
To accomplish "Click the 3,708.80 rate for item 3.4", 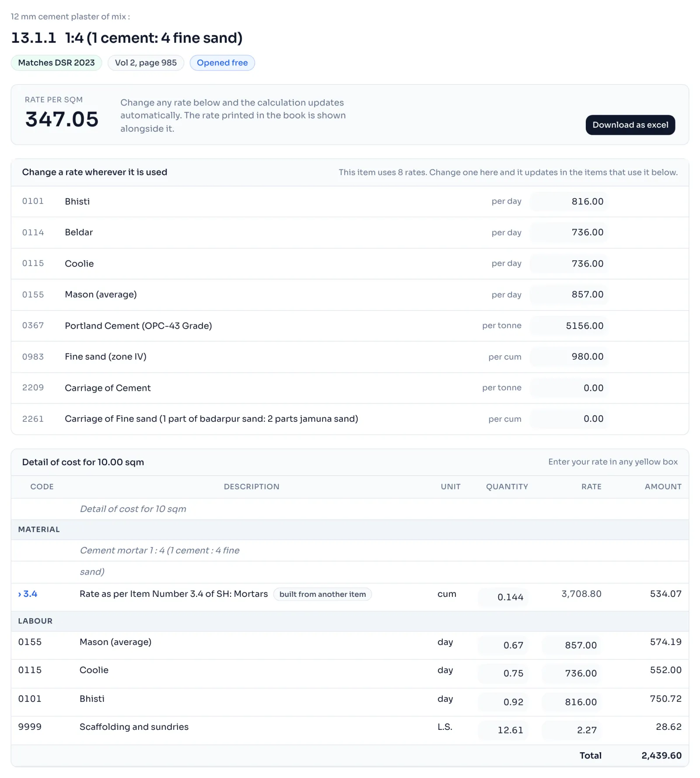I will [x=581, y=594].
